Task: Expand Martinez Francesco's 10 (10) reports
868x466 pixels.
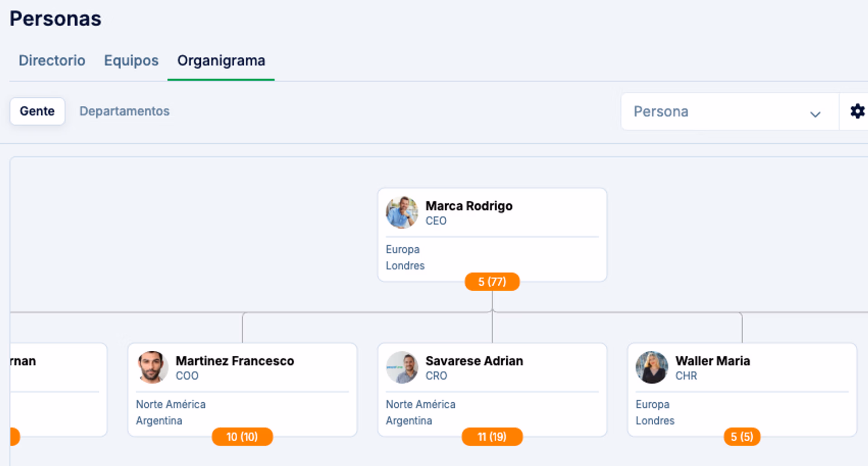Action: (242, 437)
